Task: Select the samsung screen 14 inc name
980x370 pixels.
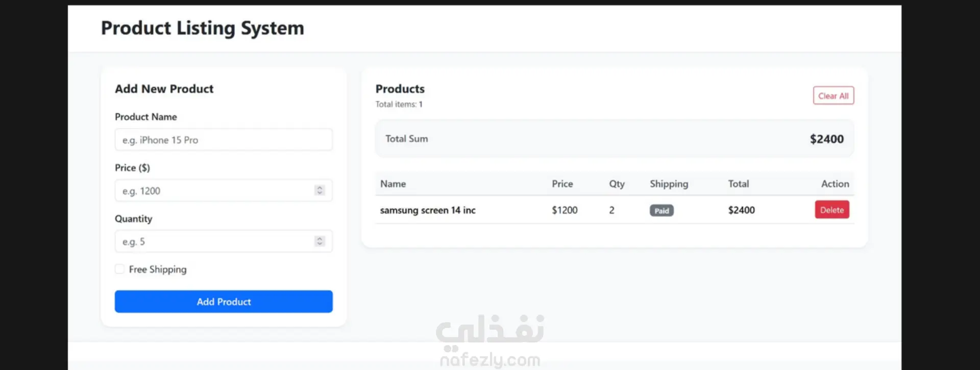Action: coord(428,210)
